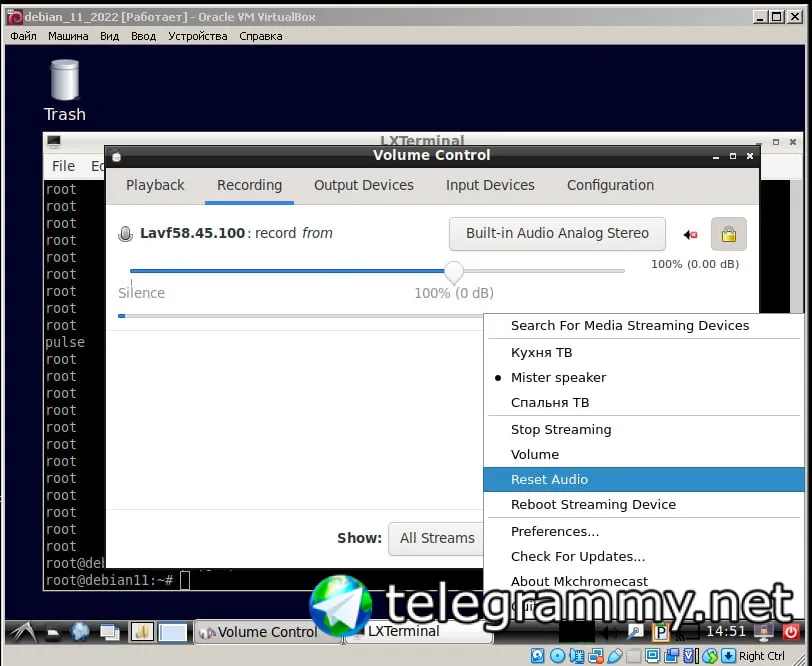Open the Устройства VirtualBox menu
Screen dimensions: 812x666
197,36
